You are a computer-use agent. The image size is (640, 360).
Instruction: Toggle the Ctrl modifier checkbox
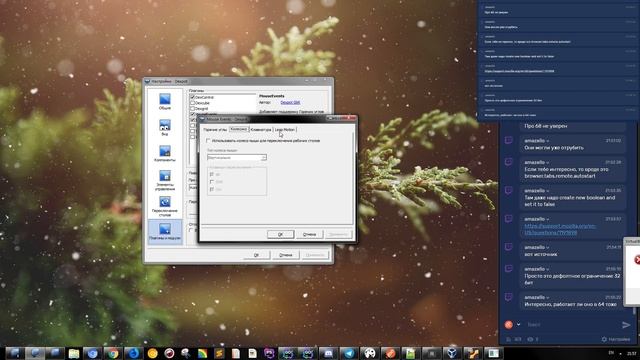coord(211,189)
